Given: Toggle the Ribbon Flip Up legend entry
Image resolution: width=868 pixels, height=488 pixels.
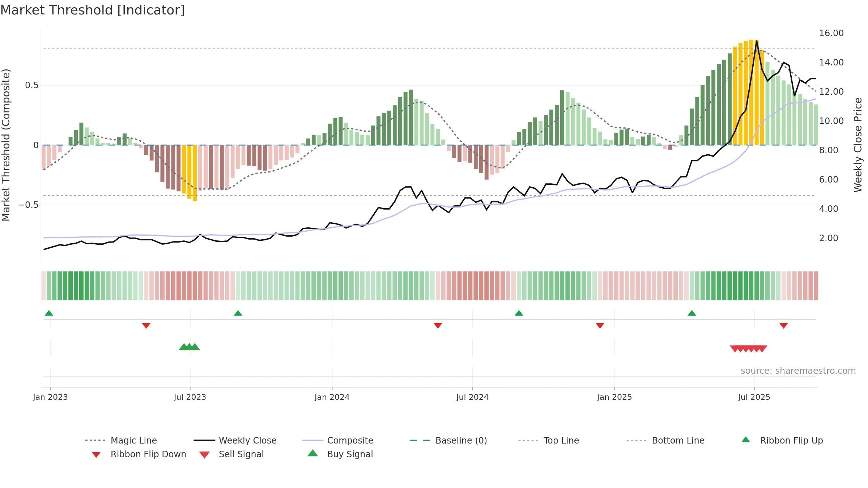Looking at the screenshot, I should 782,440.
